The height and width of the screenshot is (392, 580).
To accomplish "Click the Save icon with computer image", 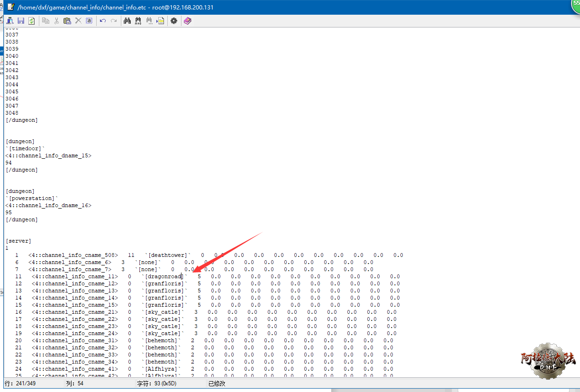I will click(x=10, y=21).
